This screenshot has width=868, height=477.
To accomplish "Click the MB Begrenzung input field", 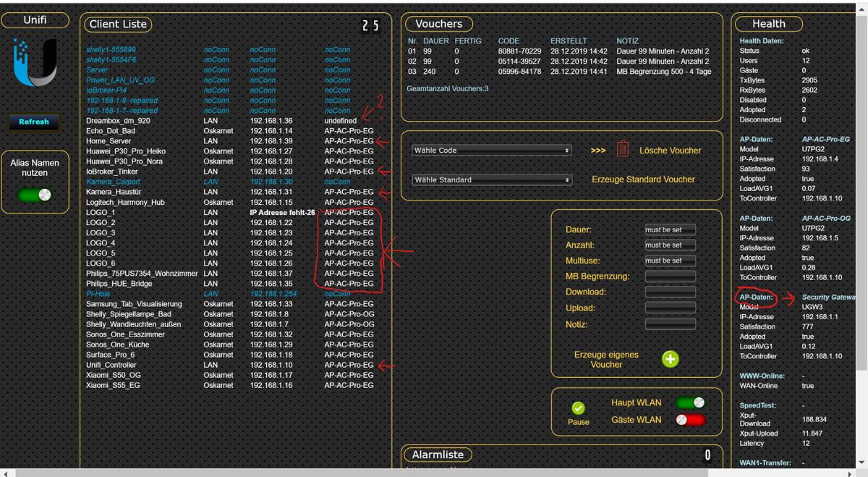I will [x=670, y=277].
